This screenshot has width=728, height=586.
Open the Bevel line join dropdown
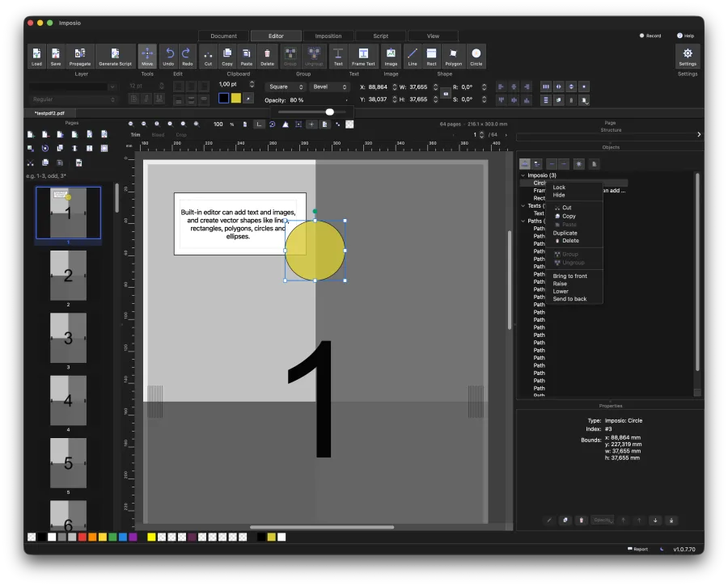(x=329, y=86)
